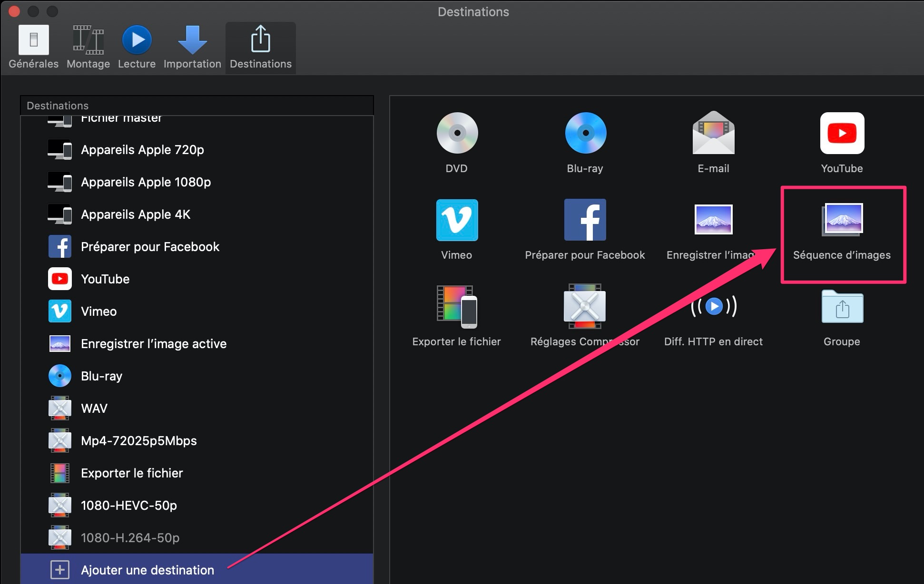Click the Enregistrer l'image icon in the grid

click(713, 219)
